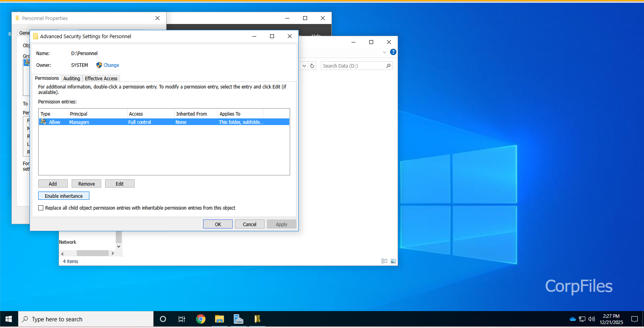Open the Effective Access tab
Screen dimensions: 644x328
click(x=101, y=79)
